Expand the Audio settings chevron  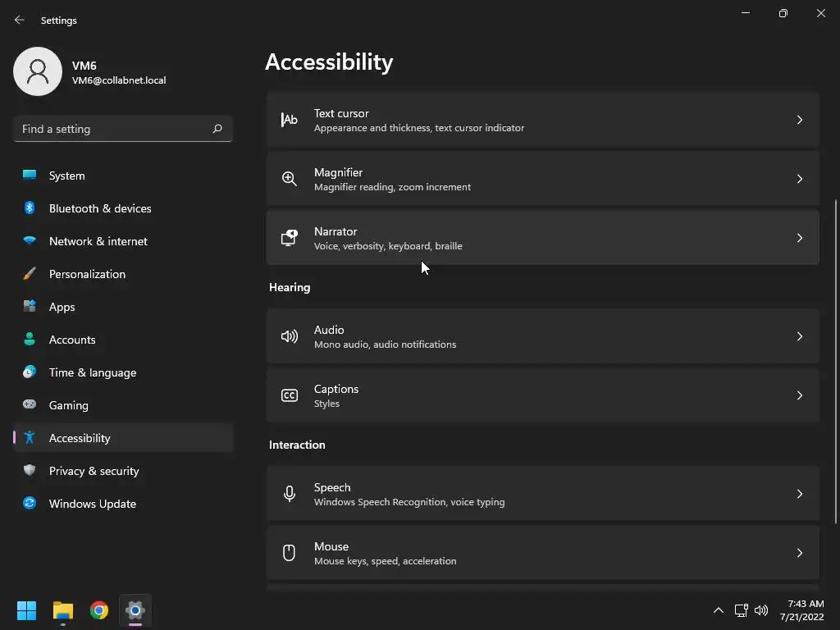pos(799,336)
